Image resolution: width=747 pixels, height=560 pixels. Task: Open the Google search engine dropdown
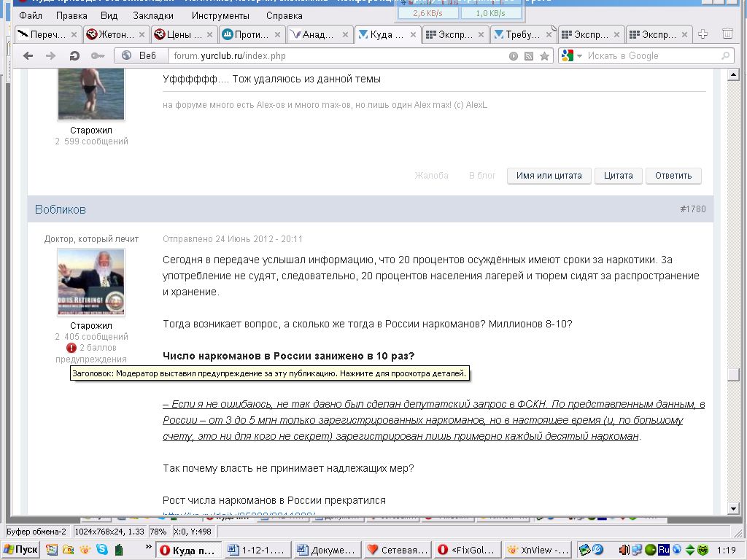[573, 56]
